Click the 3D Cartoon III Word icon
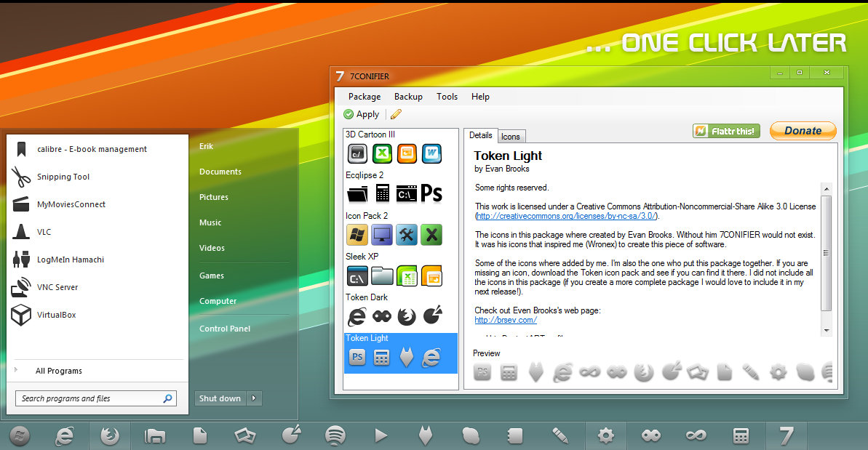868x450 pixels. point(431,153)
